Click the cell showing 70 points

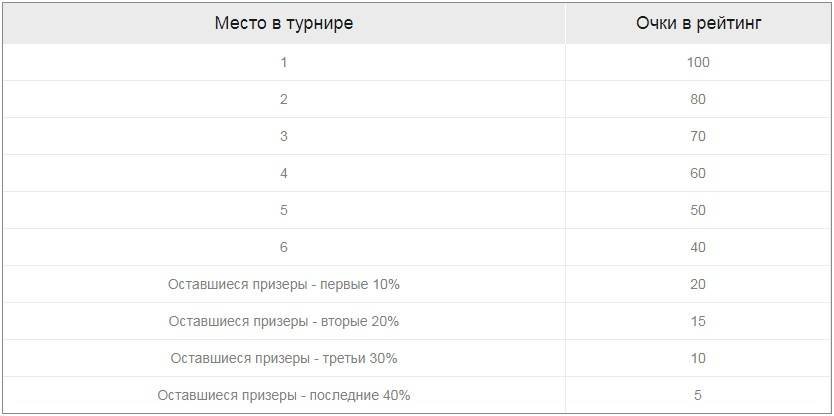coord(698,136)
